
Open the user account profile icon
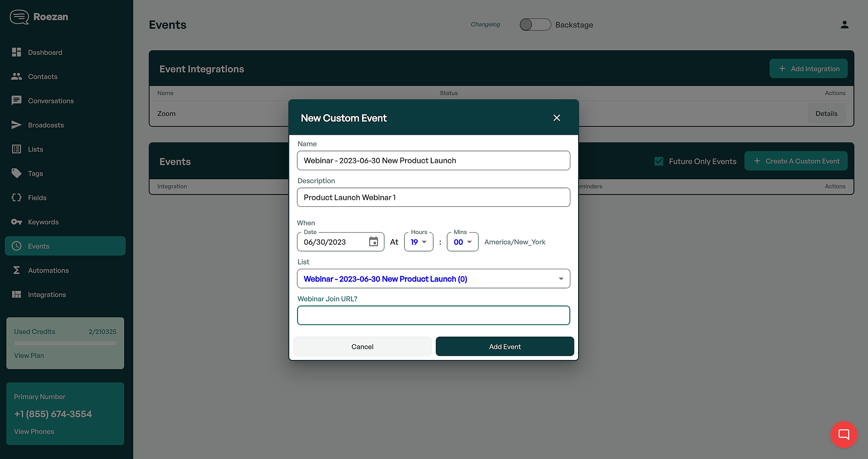(x=844, y=25)
